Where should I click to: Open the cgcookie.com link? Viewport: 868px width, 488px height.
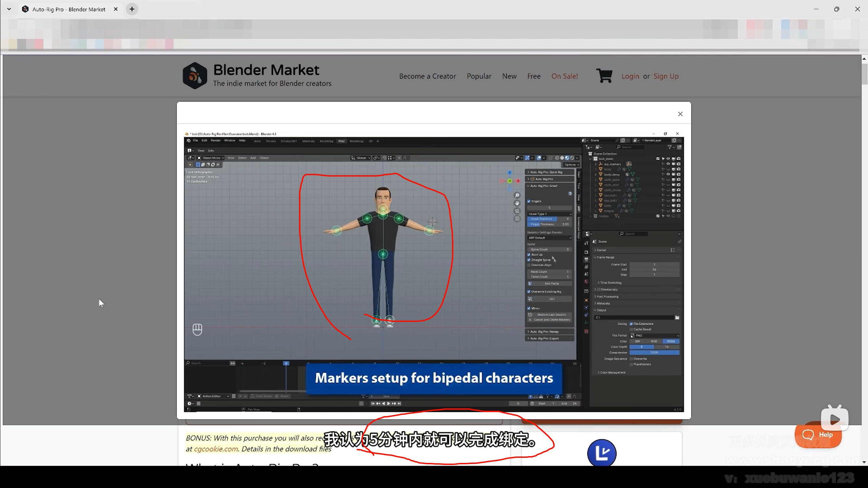216,449
